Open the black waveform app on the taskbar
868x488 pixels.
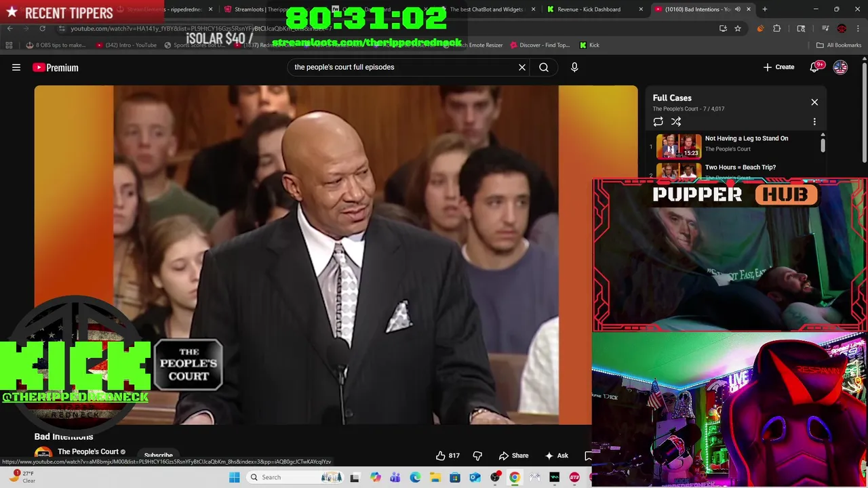(x=555, y=477)
